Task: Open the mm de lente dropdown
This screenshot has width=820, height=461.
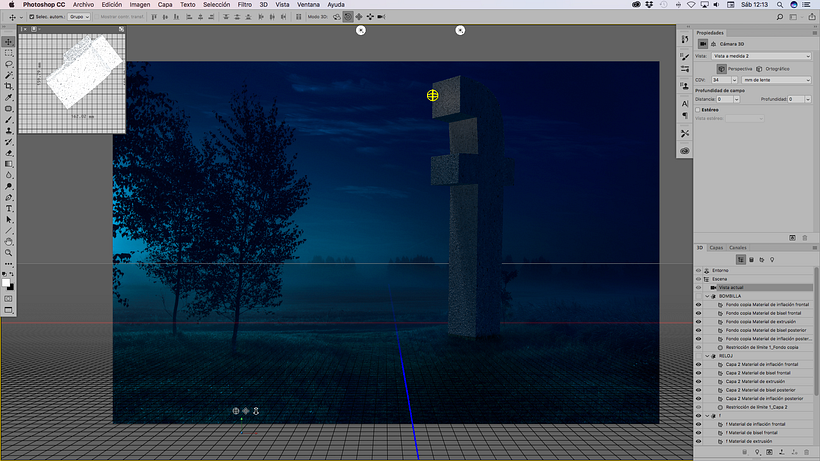Action: (x=777, y=79)
